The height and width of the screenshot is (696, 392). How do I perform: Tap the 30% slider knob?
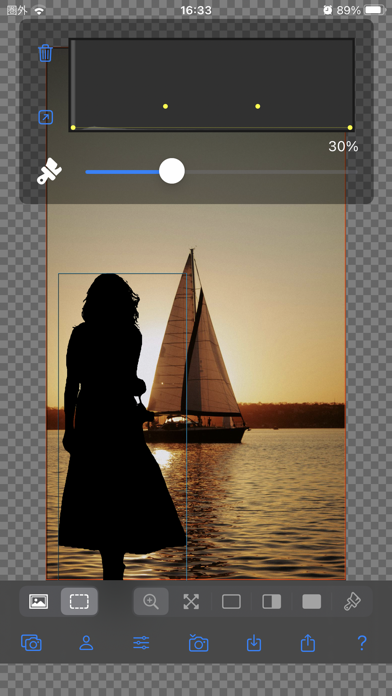172,171
